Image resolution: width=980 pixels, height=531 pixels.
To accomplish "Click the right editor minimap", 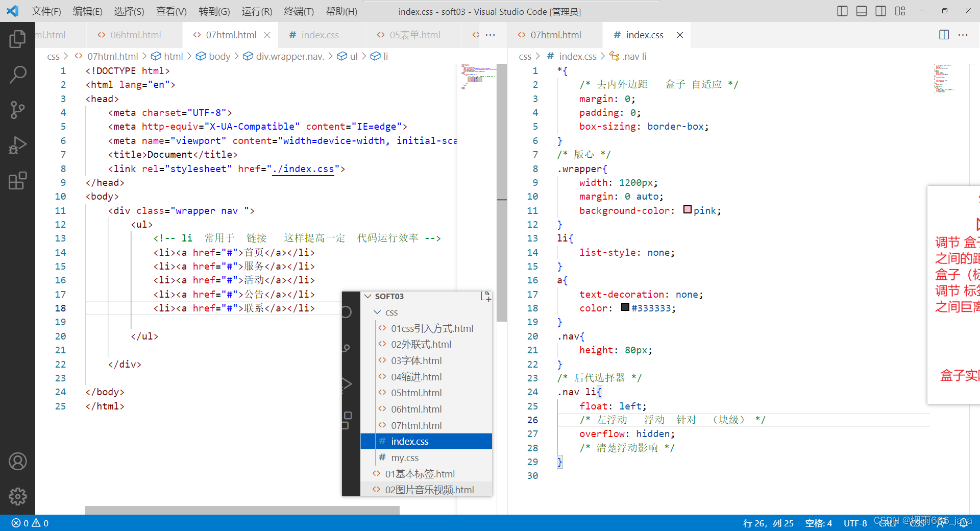I will [x=943, y=78].
